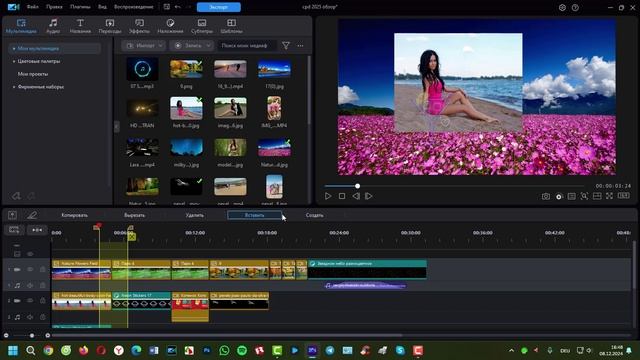Click the Удалить button
Viewport: 640px width, 360px height.
click(x=195, y=215)
